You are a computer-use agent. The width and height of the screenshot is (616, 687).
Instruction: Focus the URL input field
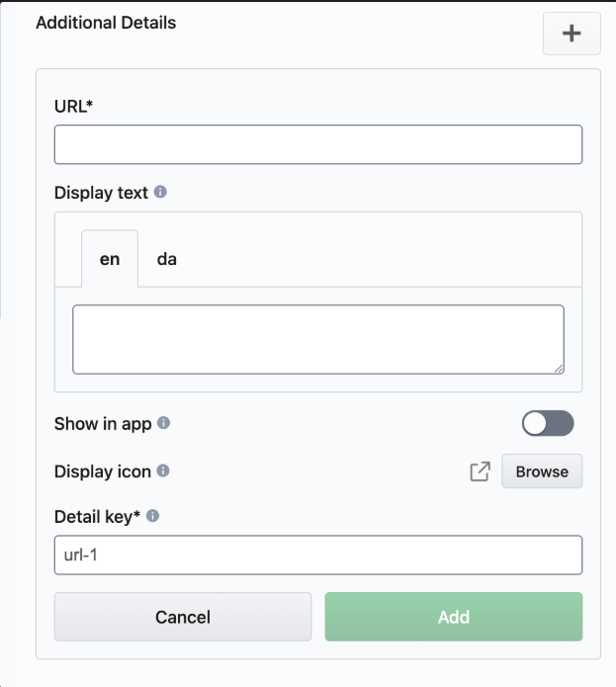(x=317, y=144)
